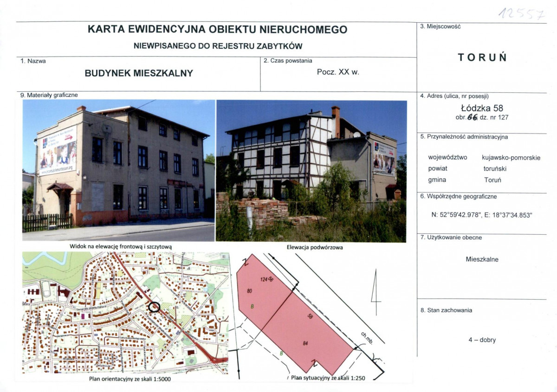Click the 'ch.mb.' road label on the plan
This screenshot has height=392, width=557.
click(x=366, y=339)
